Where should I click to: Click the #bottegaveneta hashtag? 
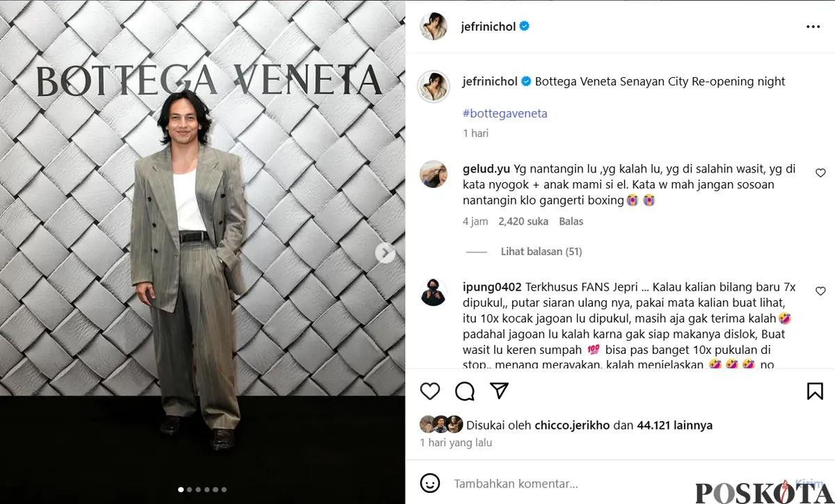[x=505, y=113]
